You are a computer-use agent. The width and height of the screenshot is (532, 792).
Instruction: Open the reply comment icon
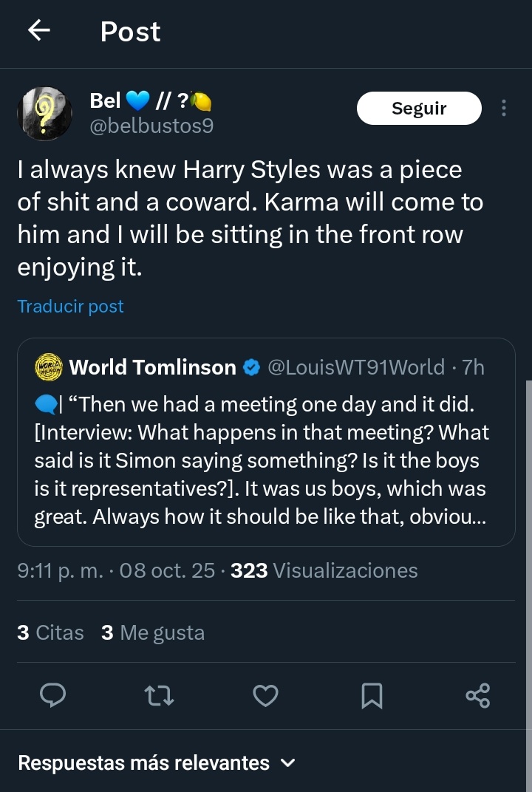[x=52, y=695]
